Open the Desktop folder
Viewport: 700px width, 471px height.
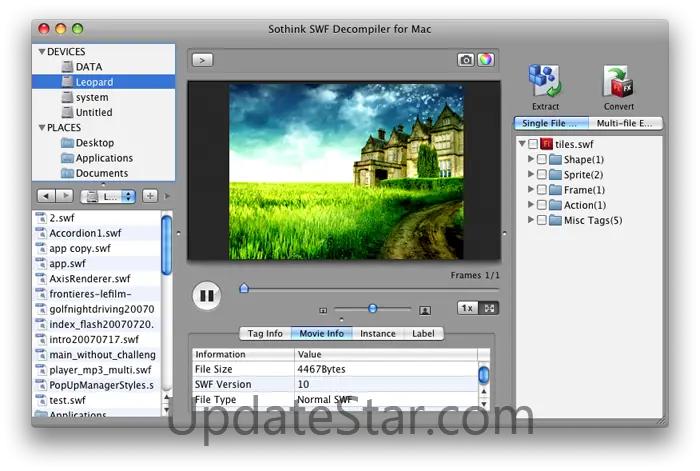104,143
